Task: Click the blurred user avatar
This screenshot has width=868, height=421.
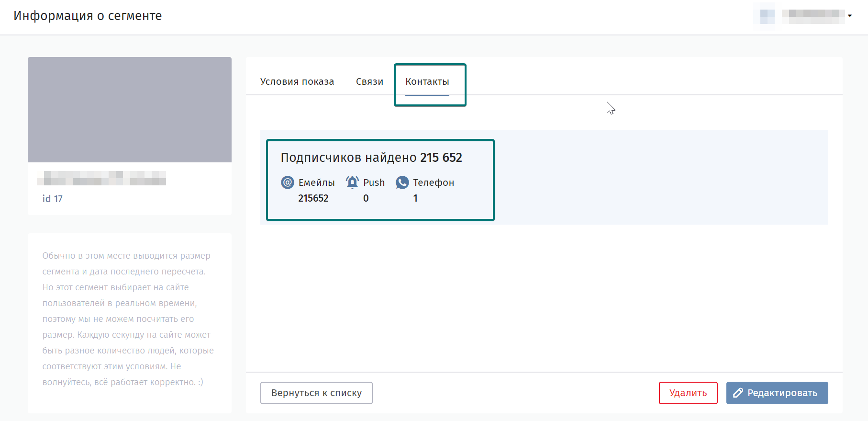Action: (768, 16)
